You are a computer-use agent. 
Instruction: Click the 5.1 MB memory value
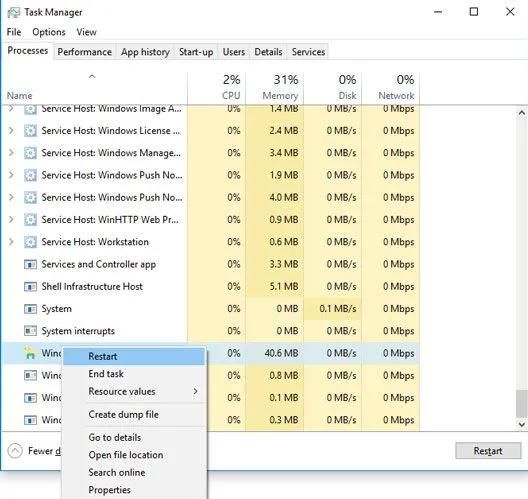pos(284,287)
